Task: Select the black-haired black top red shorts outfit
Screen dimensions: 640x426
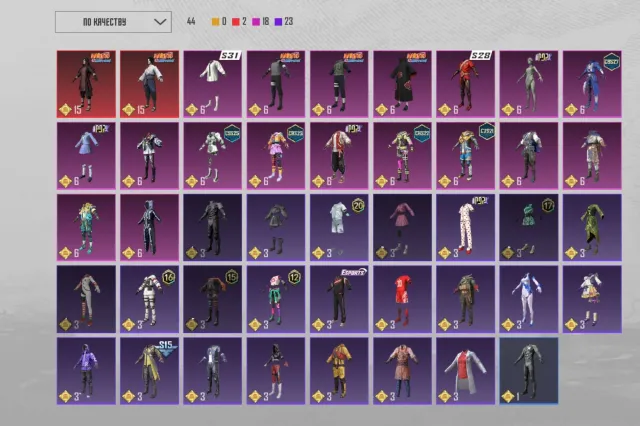Action: (x=276, y=371)
